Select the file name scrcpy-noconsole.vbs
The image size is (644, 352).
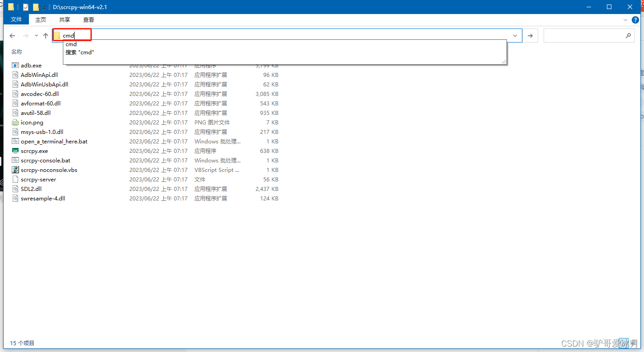pos(49,170)
